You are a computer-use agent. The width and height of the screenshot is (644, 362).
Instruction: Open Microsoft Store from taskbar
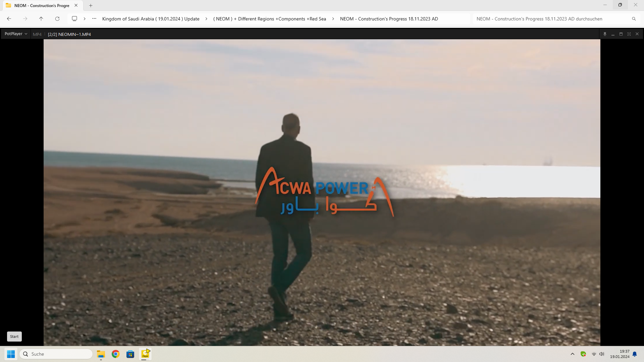tap(130, 354)
